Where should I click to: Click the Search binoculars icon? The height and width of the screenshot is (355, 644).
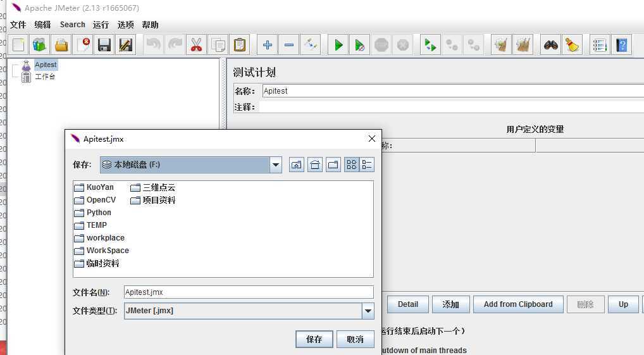(x=551, y=45)
